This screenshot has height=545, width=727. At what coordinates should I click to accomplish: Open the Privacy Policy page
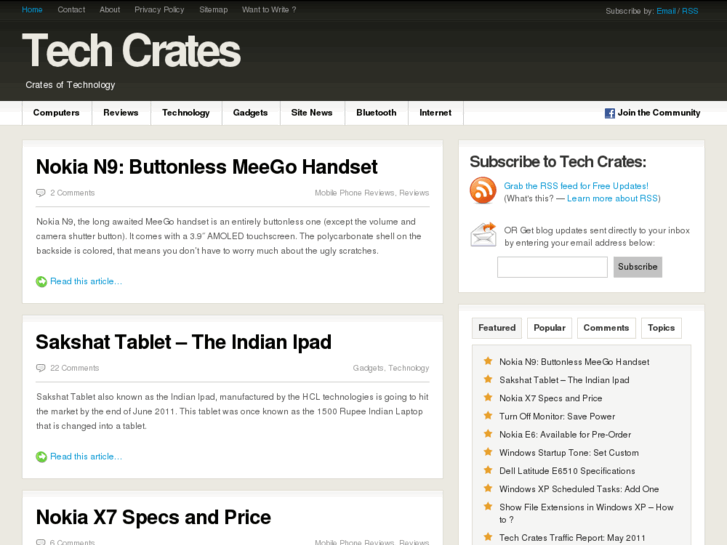click(159, 9)
